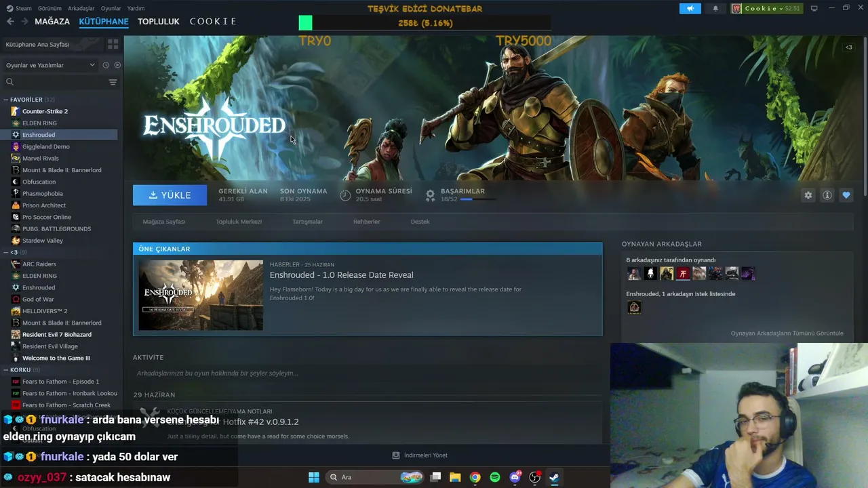Open İndirmeleri Yönet at the bottom
Screen dimensions: 868x488
pos(420,455)
